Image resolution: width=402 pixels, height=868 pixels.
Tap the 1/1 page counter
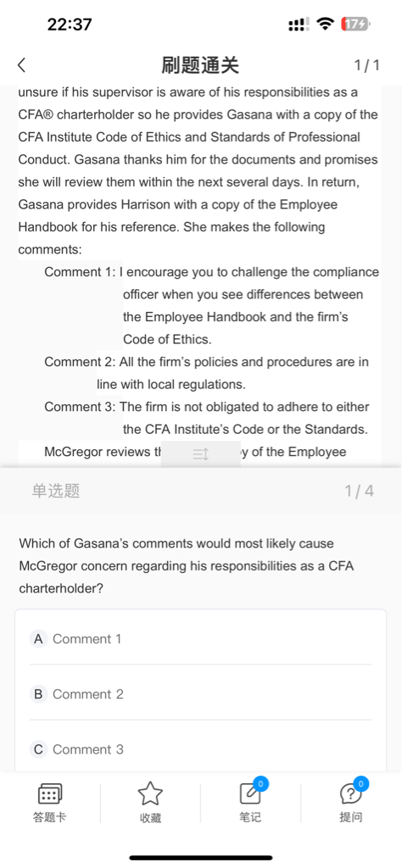[367, 65]
